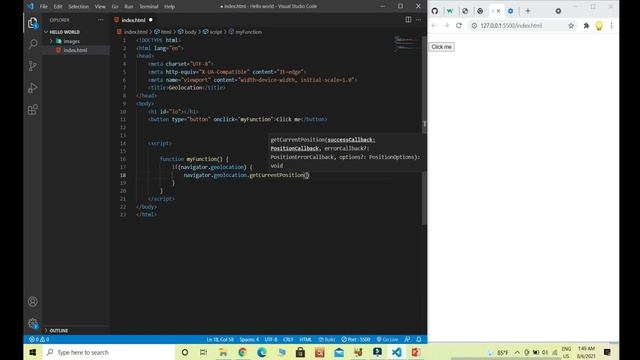Open the Edit menu
The height and width of the screenshot is (360, 640).
click(x=58, y=7)
